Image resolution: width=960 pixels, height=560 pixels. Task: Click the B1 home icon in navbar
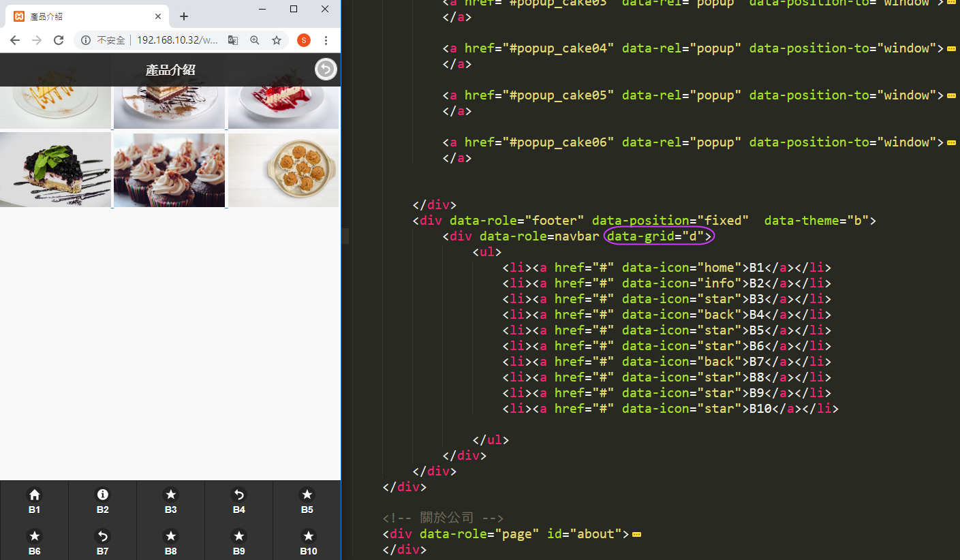click(x=34, y=495)
